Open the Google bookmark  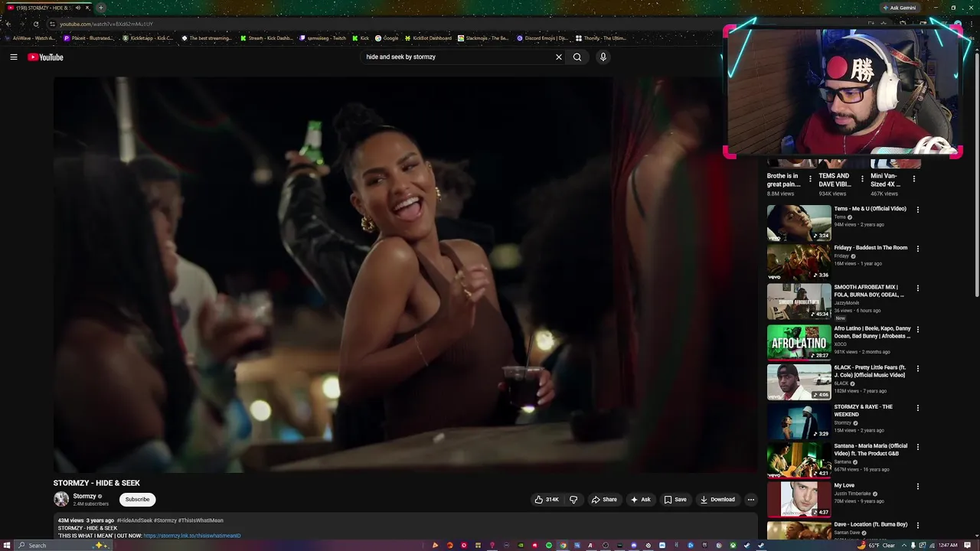point(387,37)
